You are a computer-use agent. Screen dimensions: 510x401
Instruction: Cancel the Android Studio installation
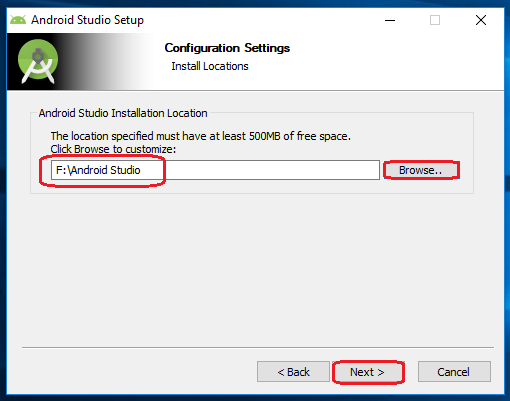click(454, 372)
